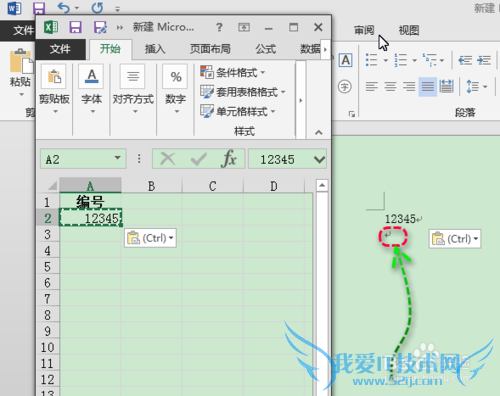Click the enclosed character icon in Word
The image size is (500, 396).
tap(345, 87)
